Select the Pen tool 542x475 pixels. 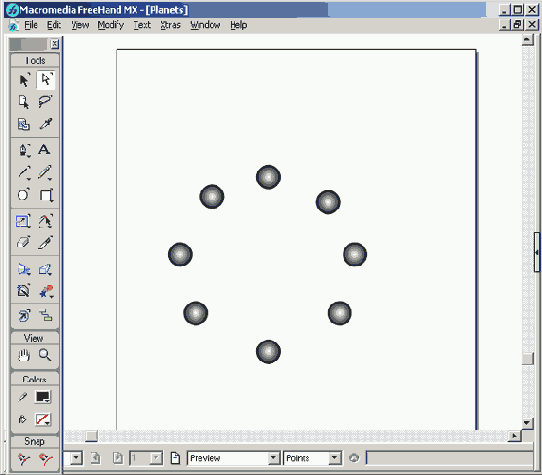pos(24,150)
